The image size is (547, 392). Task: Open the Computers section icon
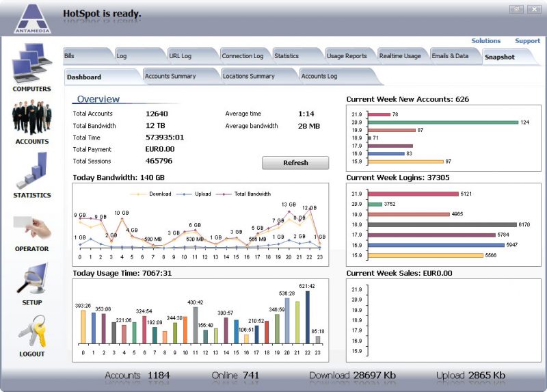click(x=31, y=64)
